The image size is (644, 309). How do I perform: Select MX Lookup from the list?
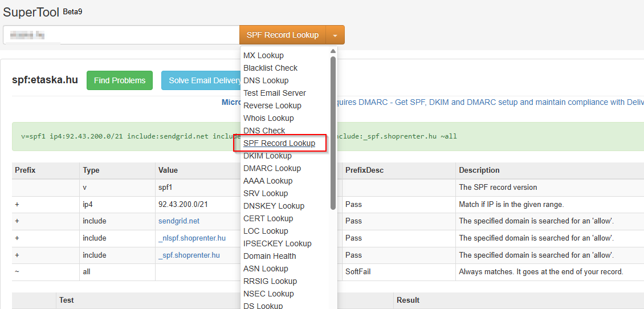pyautogui.click(x=264, y=55)
